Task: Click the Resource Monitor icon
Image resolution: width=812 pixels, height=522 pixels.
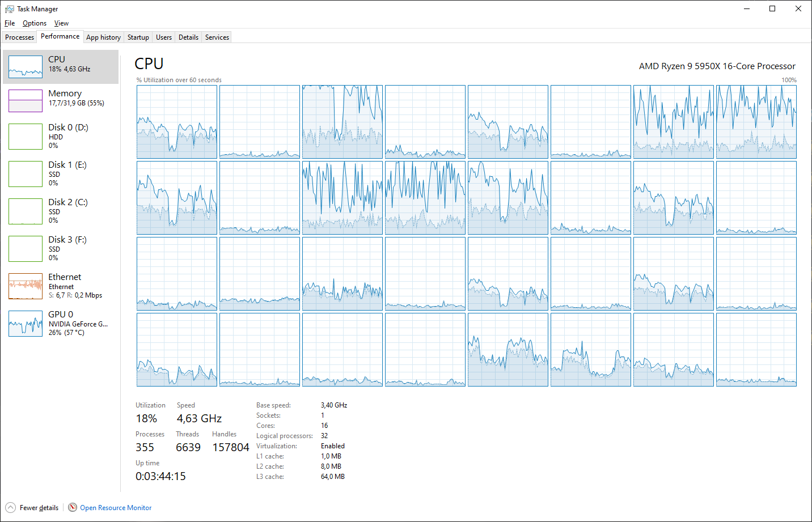Action: tap(73, 507)
